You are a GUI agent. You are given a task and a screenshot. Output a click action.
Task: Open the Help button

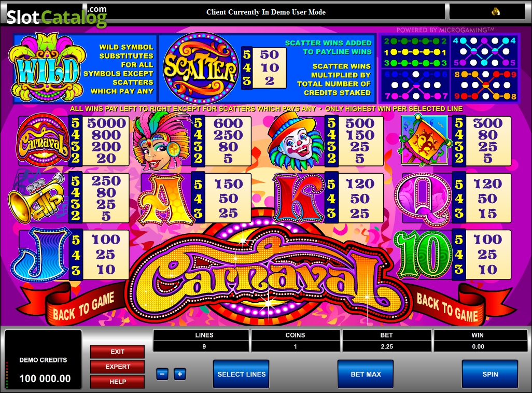click(117, 382)
